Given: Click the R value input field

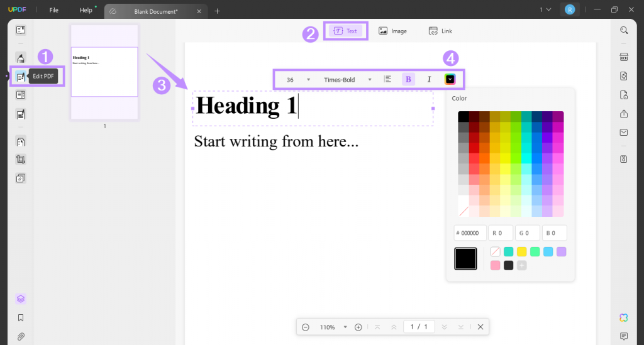Looking at the screenshot, I should click(501, 233).
